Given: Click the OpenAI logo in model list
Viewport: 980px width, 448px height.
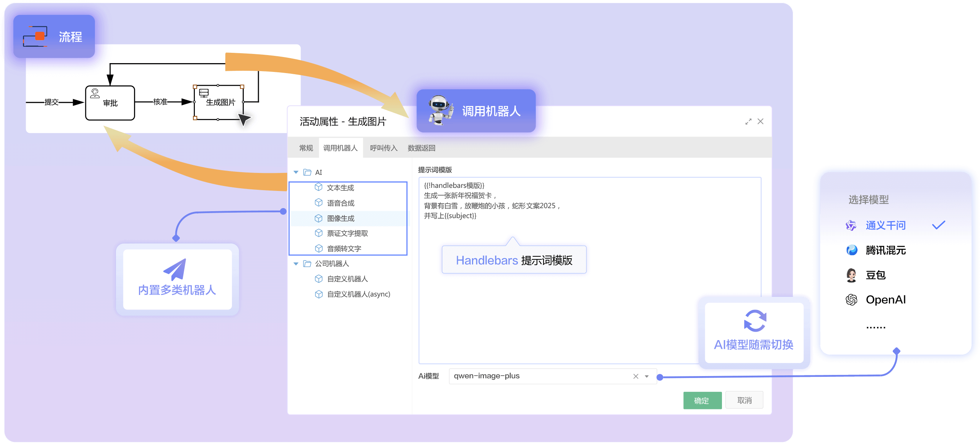Looking at the screenshot, I should tap(851, 299).
